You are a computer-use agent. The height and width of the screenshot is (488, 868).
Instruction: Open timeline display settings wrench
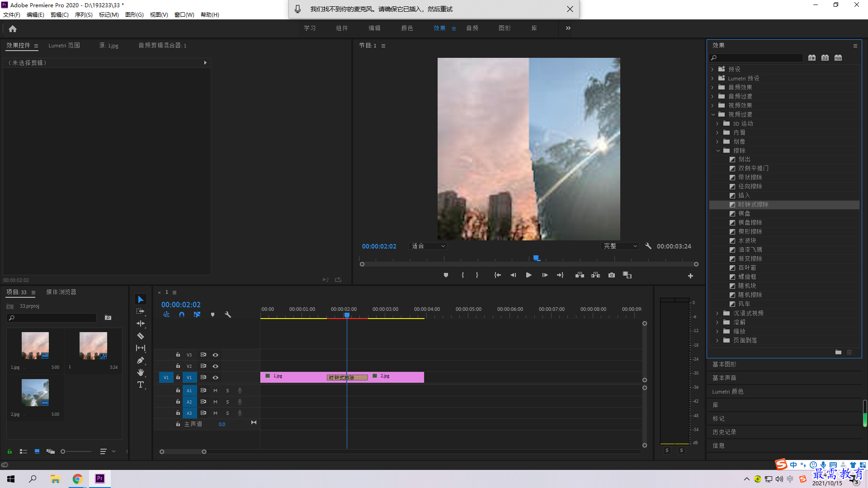228,314
